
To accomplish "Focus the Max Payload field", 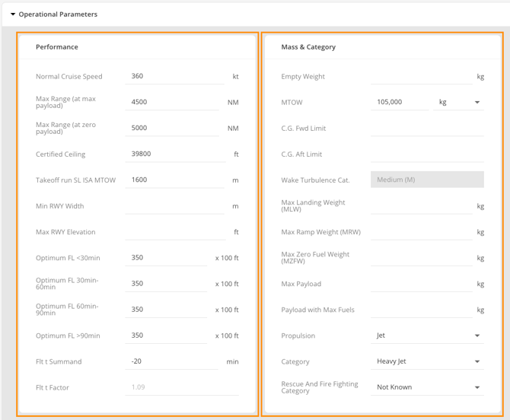I will [x=421, y=284].
